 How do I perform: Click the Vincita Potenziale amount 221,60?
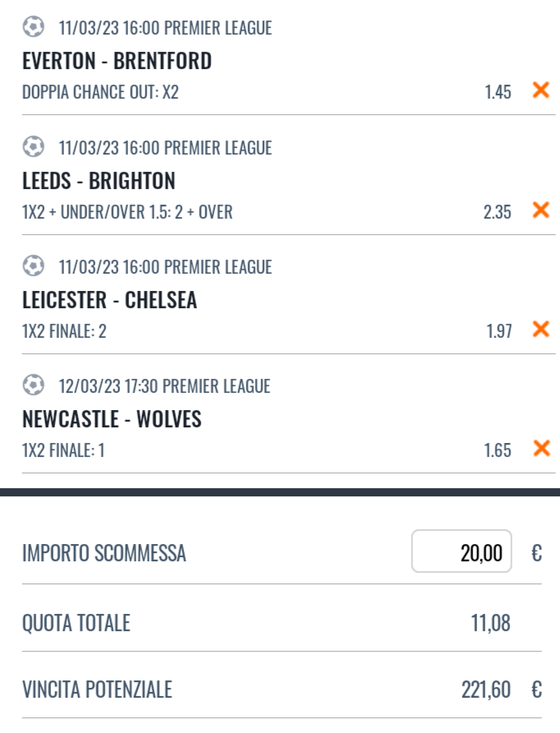pos(486,689)
